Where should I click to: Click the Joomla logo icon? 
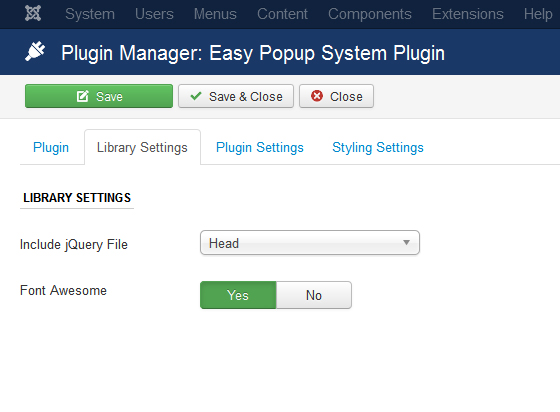[x=33, y=14]
